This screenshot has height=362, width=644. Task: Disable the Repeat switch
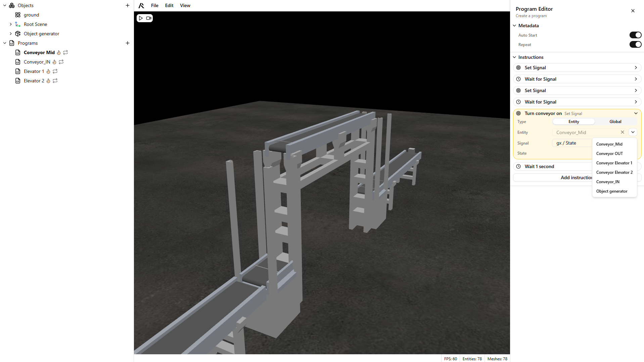[x=635, y=44]
